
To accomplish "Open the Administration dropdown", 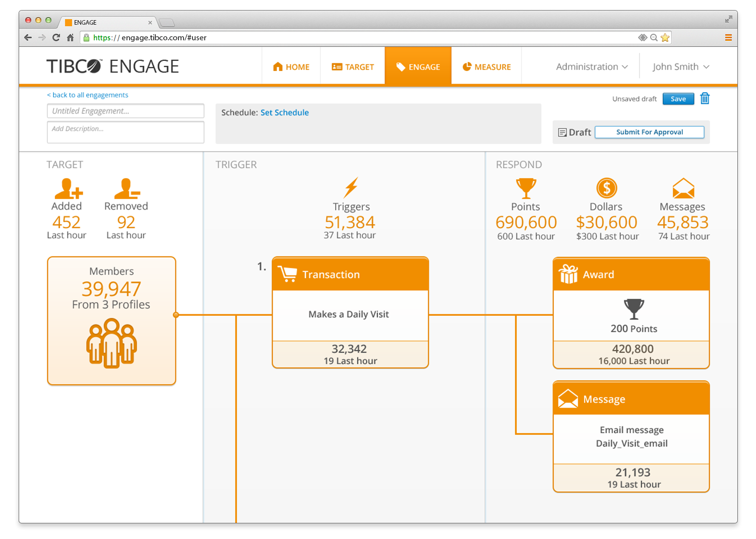I will pos(592,66).
